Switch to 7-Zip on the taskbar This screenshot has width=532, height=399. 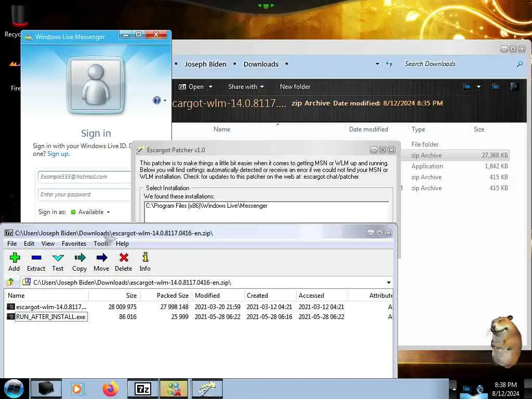(x=142, y=389)
